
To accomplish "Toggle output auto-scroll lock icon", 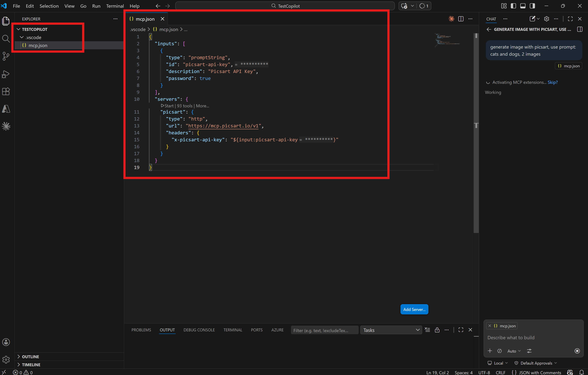I will (x=437, y=330).
